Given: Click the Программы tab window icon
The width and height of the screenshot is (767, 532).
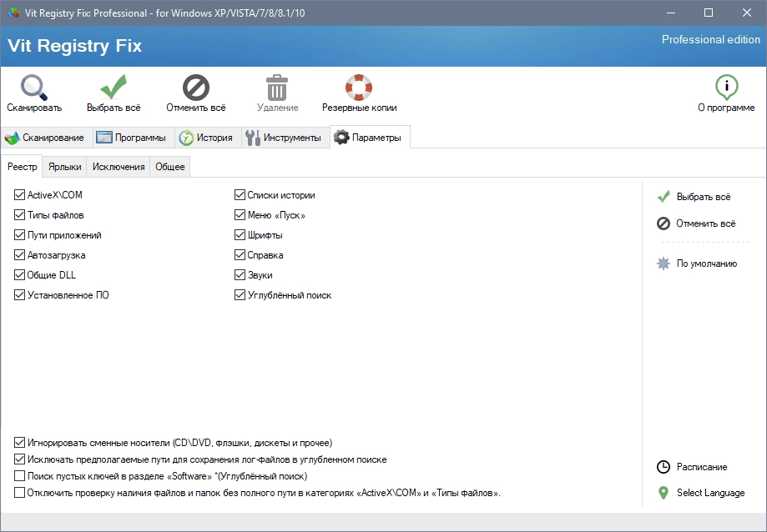Looking at the screenshot, I should 104,138.
